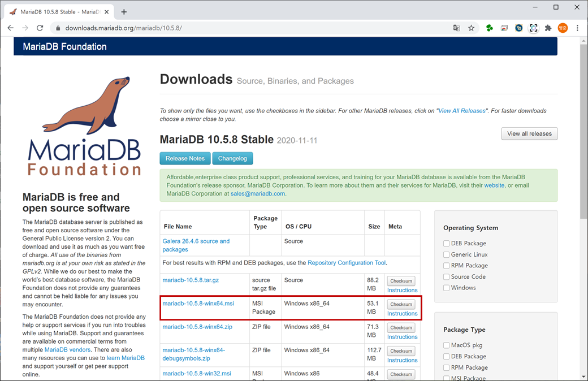This screenshot has height=381, width=588.
Task: Click the lock icon in address bar
Action: click(58, 28)
